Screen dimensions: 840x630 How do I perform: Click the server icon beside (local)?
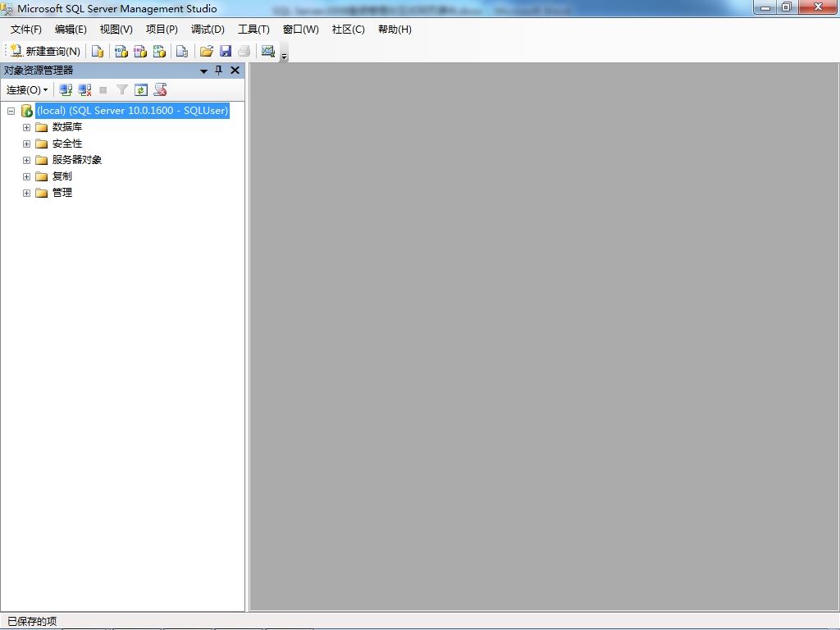(x=26, y=111)
